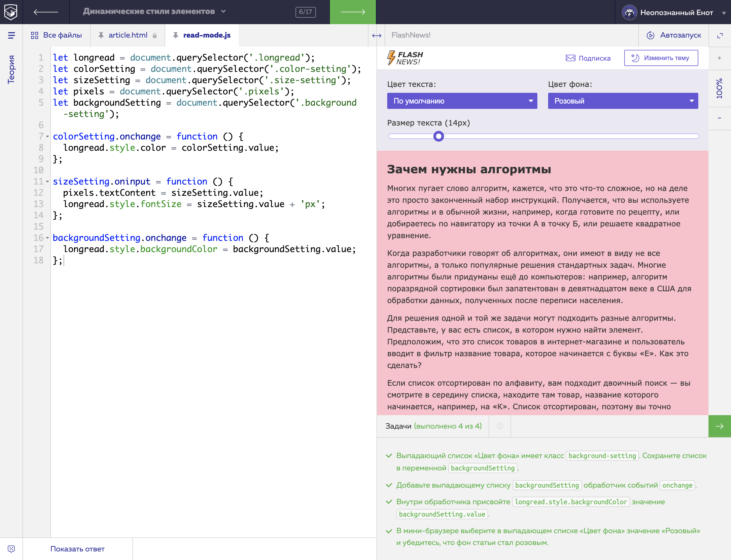Open the hamburger menu icon
The height and width of the screenshot is (560, 731).
click(x=11, y=35)
